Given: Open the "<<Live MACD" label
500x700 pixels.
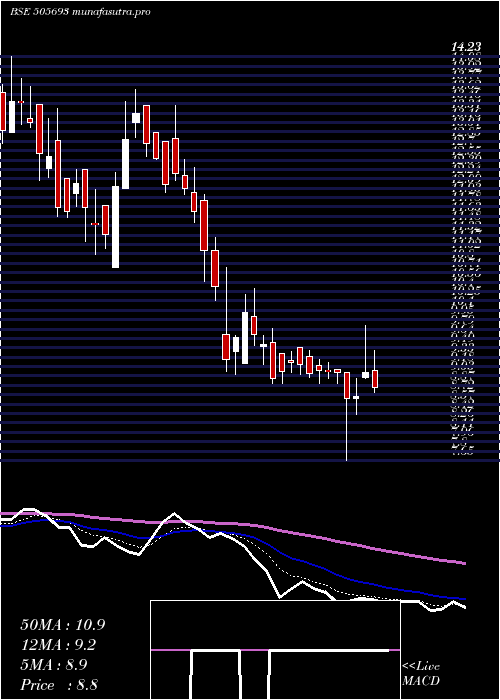Looking at the screenshot, I should [421, 674].
